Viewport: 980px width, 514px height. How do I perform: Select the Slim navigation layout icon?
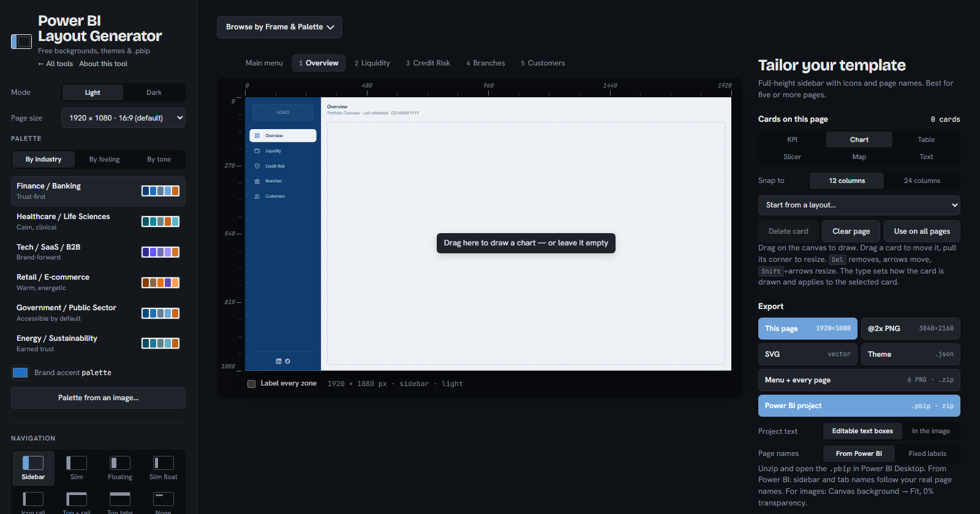coord(77,463)
